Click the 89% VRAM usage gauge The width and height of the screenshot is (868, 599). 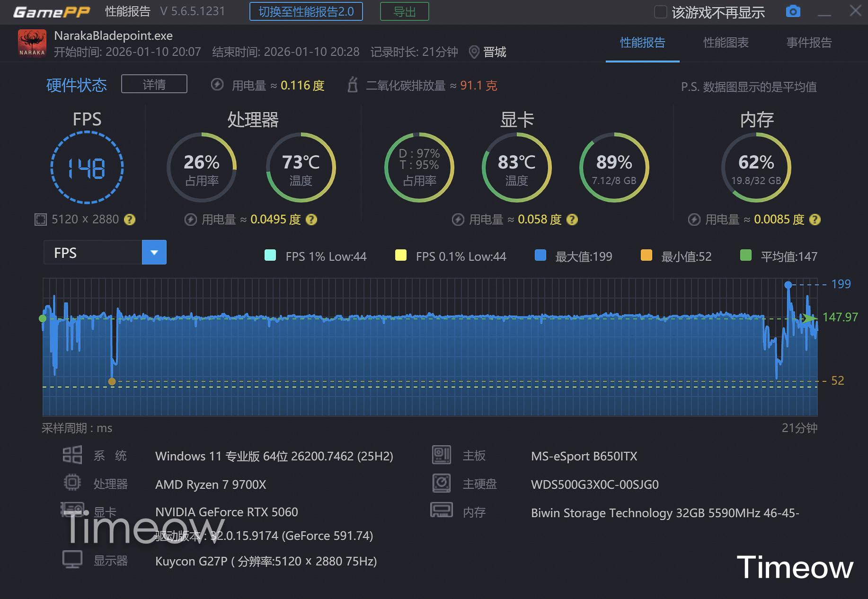pyautogui.click(x=614, y=167)
